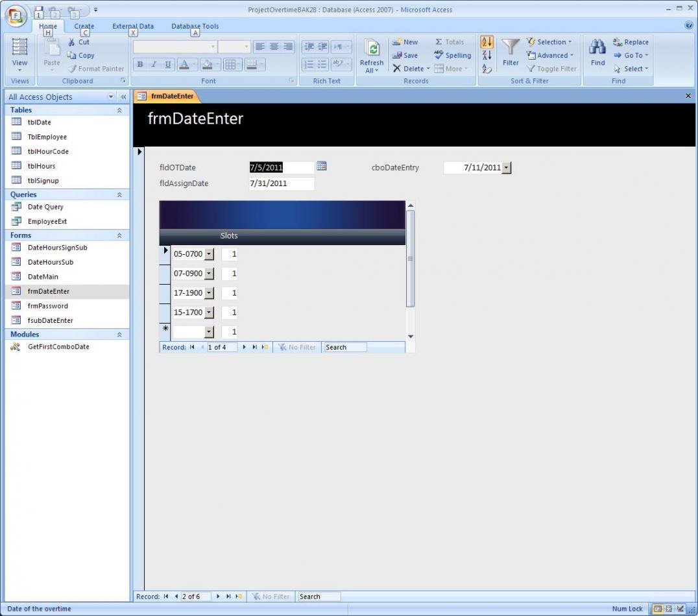The image size is (698, 616).
Task: Expand the 05-0700 slot combo box
Action: coord(209,254)
